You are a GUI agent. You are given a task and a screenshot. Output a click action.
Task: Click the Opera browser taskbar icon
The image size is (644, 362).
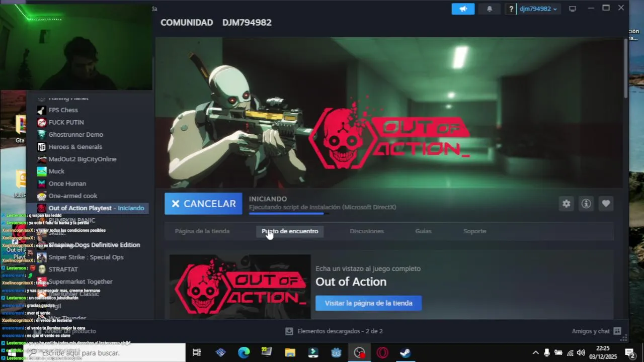382,353
